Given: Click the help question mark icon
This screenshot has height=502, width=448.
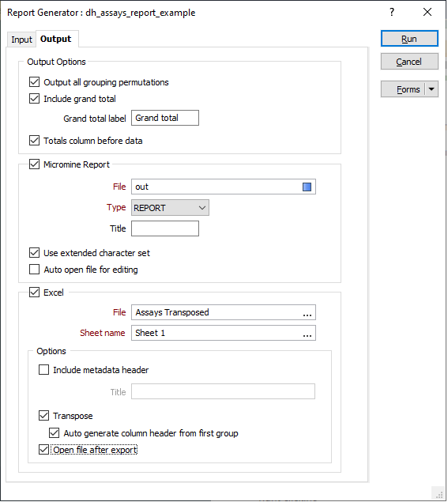Looking at the screenshot, I should (x=392, y=12).
